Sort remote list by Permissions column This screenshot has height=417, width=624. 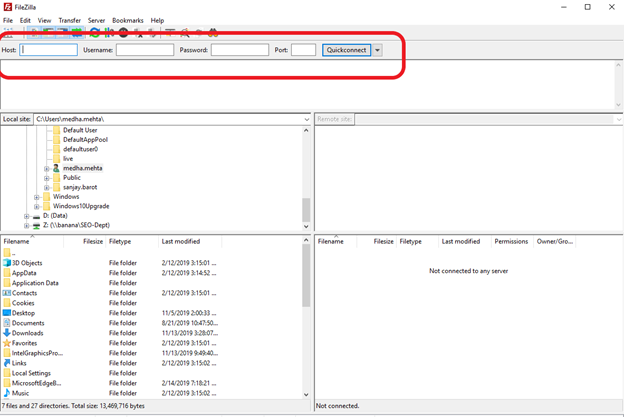(511, 242)
